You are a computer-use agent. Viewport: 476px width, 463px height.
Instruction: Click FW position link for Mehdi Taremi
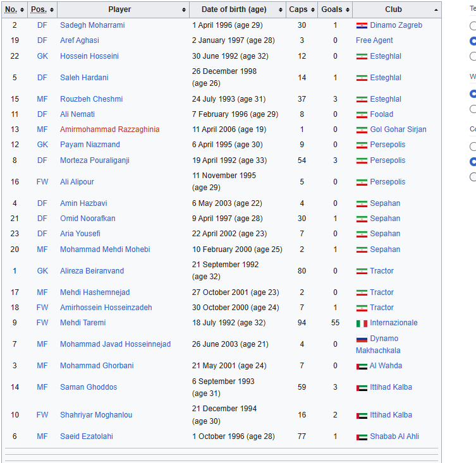(42, 323)
